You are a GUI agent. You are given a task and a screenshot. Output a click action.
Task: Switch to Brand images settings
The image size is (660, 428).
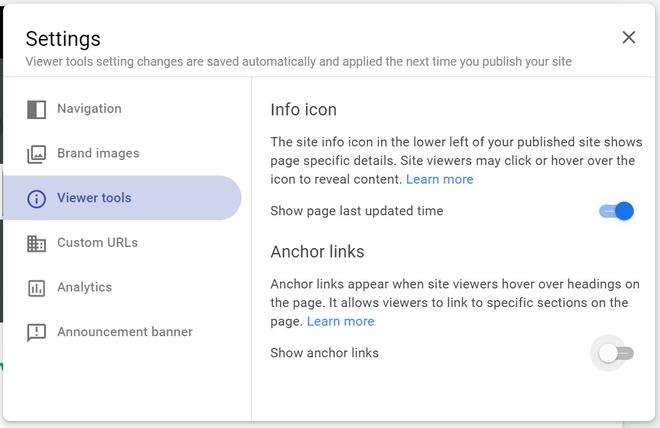pyautogui.click(x=98, y=154)
